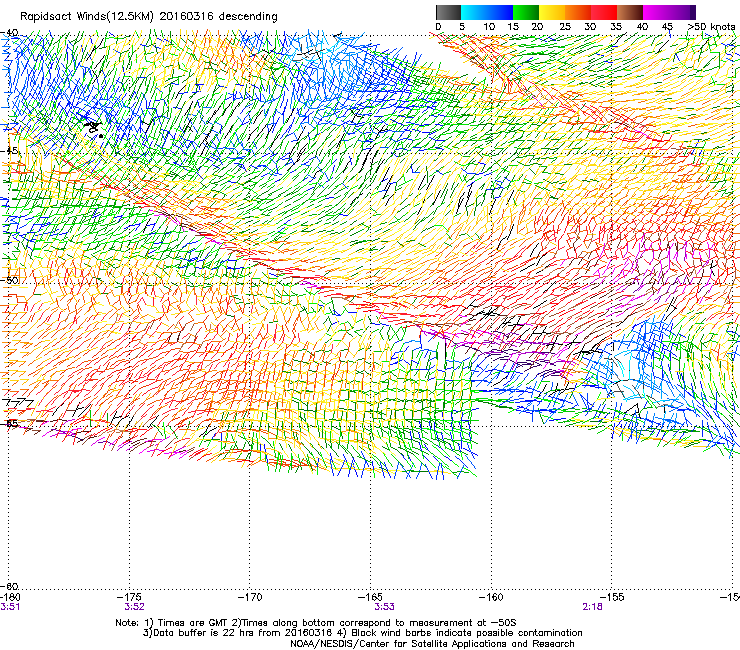
Task: Click the purple '2:18' pass time
Action: point(592,607)
